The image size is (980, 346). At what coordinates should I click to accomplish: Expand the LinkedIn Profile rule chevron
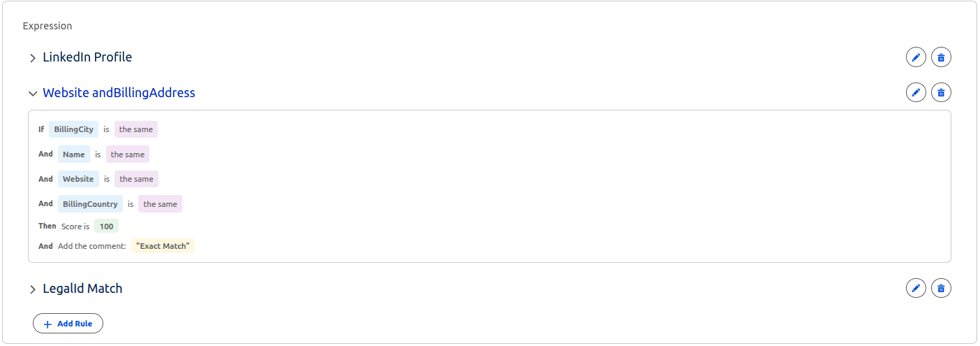pos(32,58)
